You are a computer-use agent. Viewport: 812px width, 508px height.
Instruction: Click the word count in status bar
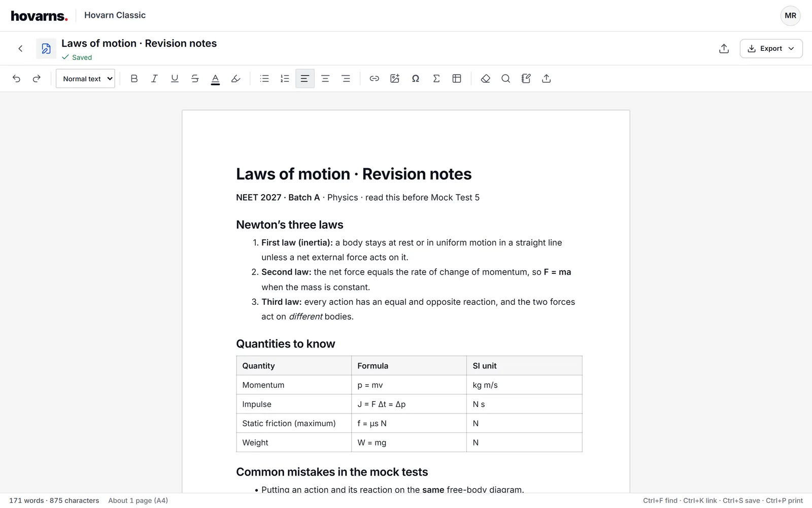coord(54,500)
